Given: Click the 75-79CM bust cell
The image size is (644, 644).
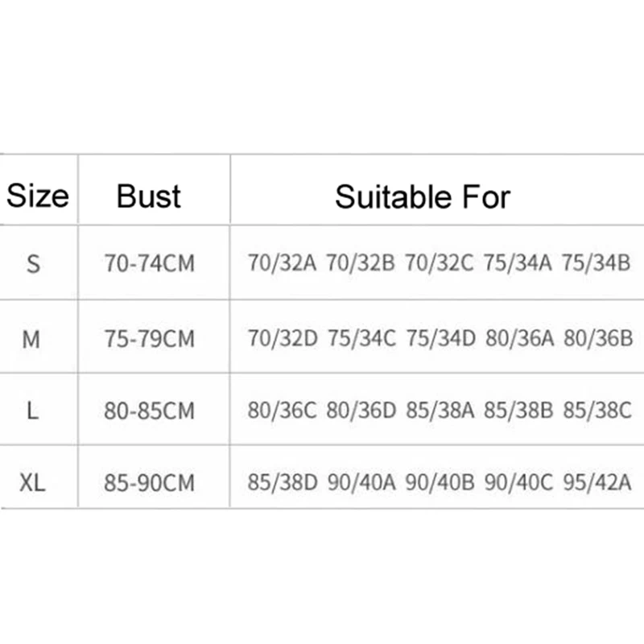Looking at the screenshot, I should (x=149, y=339).
